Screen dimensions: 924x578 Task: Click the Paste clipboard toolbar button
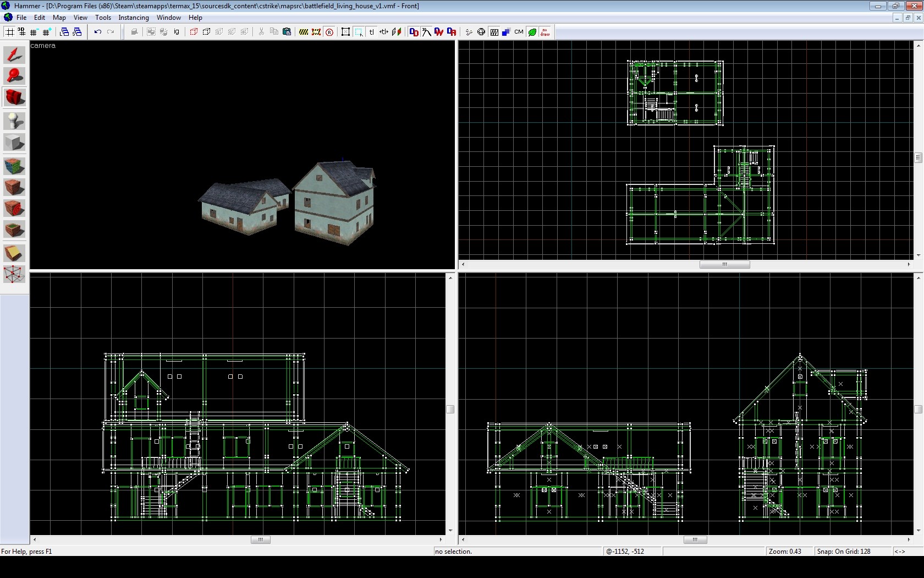click(x=287, y=32)
